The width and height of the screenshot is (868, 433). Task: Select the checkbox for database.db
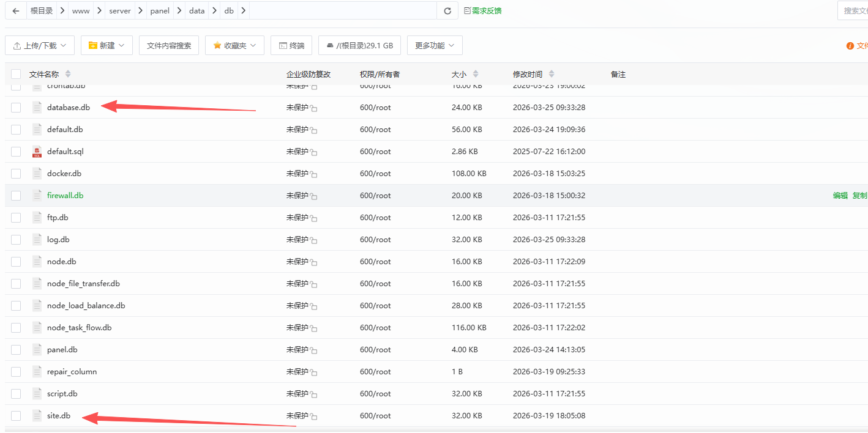pos(16,107)
